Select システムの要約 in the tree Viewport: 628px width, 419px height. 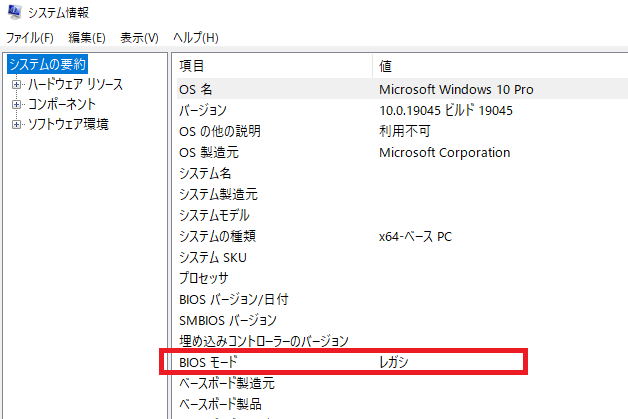(x=47, y=64)
